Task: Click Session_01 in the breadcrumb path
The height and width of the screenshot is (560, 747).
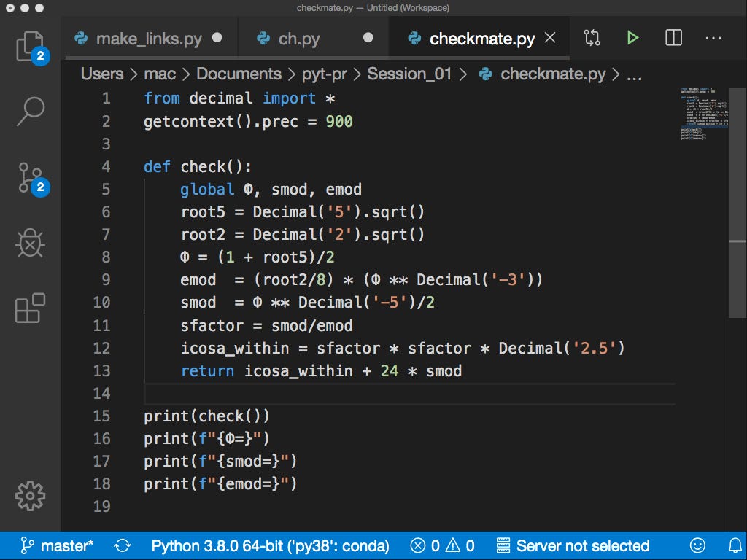Action: point(409,74)
